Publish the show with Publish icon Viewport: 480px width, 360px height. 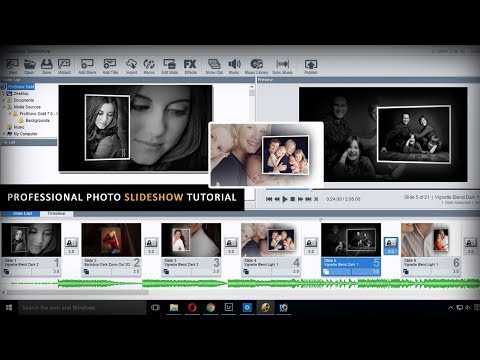(x=311, y=66)
